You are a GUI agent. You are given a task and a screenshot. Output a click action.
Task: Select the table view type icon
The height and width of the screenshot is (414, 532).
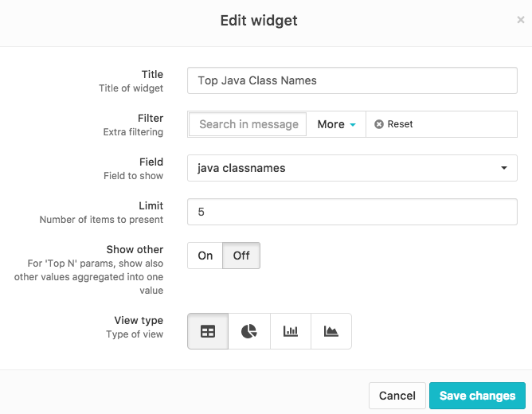point(208,331)
